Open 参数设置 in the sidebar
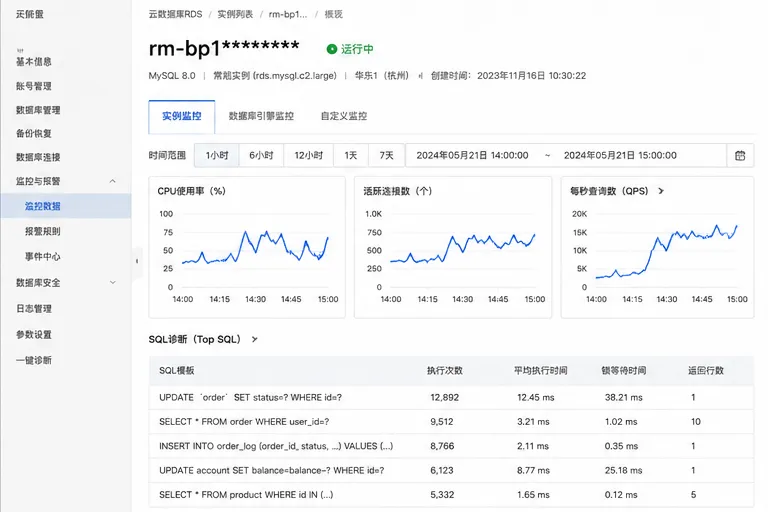 tap(33, 335)
